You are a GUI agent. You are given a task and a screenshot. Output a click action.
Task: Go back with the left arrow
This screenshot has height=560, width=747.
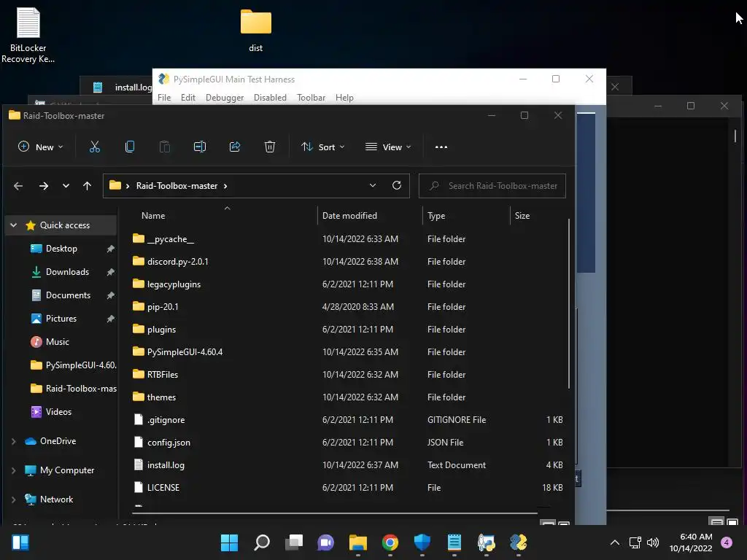tap(18, 186)
